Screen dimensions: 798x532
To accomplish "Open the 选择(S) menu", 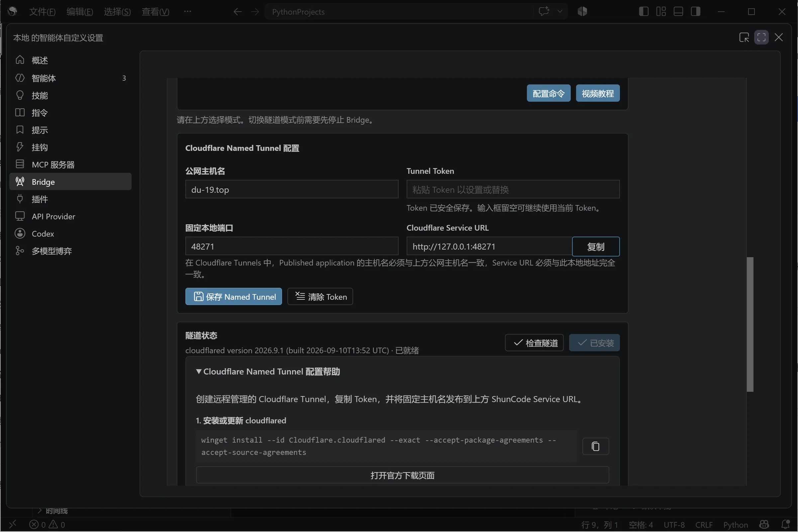I will 117,12.
